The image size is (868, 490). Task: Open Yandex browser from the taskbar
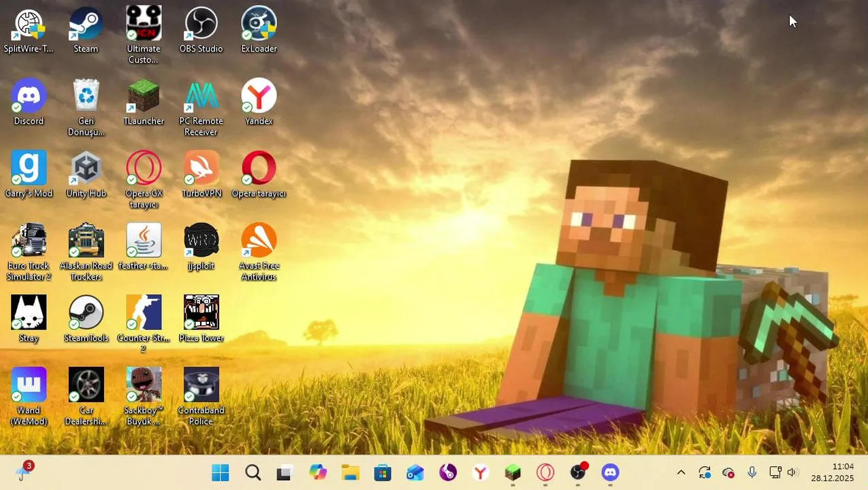(481, 472)
